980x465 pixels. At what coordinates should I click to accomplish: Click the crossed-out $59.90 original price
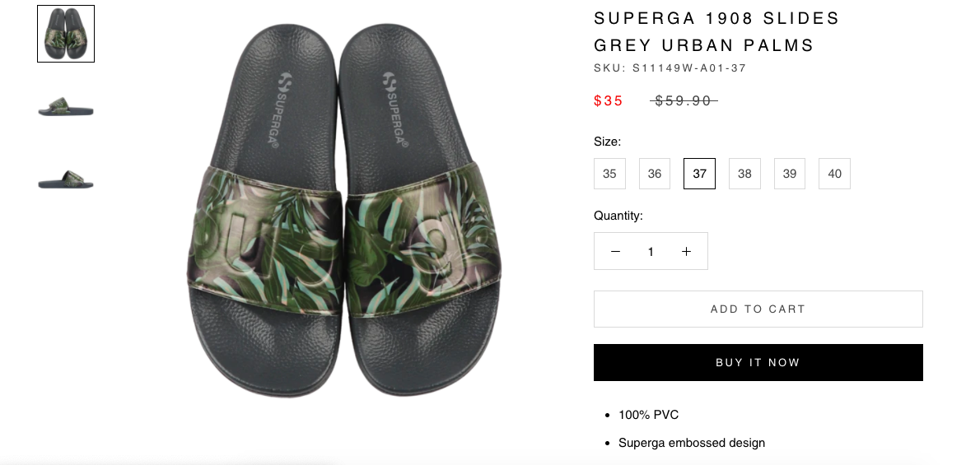(x=684, y=100)
